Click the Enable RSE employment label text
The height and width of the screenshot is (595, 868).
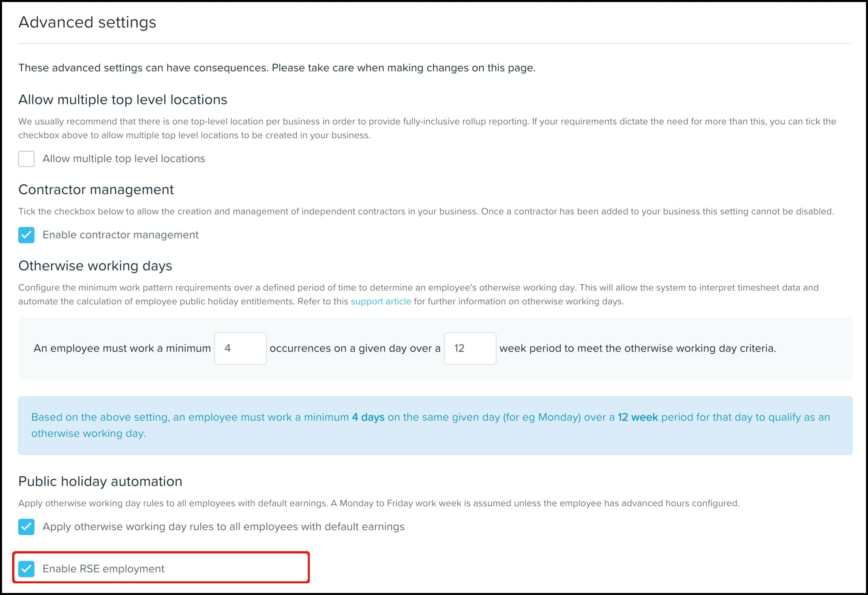(103, 569)
